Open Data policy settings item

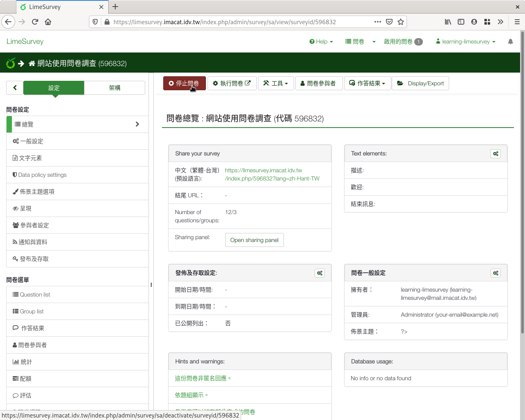pyautogui.click(x=78, y=175)
